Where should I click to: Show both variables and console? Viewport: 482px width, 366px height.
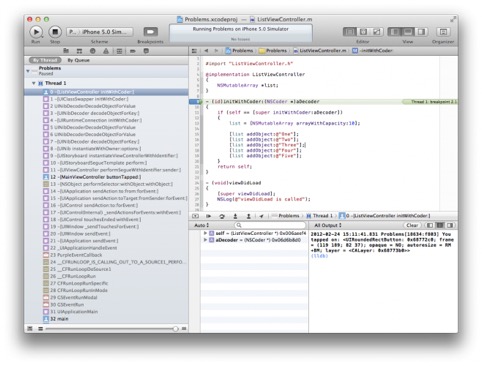(x=440, y=225)
